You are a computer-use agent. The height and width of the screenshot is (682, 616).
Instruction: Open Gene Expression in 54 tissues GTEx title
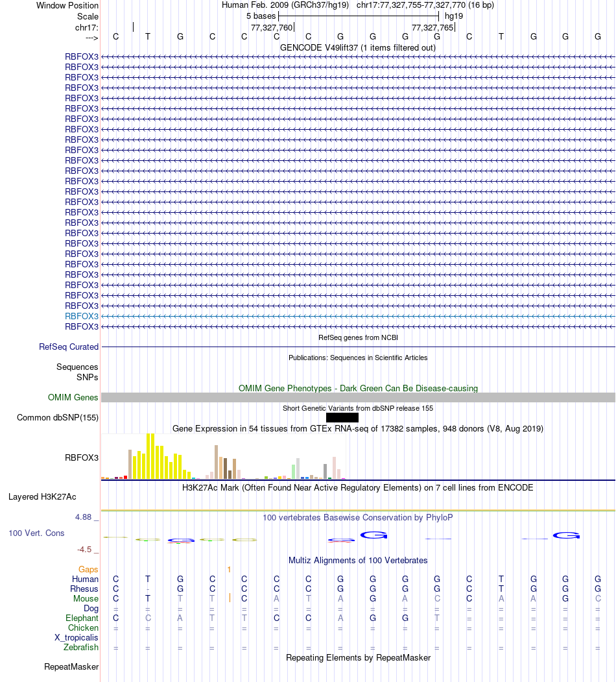[358, 428]
